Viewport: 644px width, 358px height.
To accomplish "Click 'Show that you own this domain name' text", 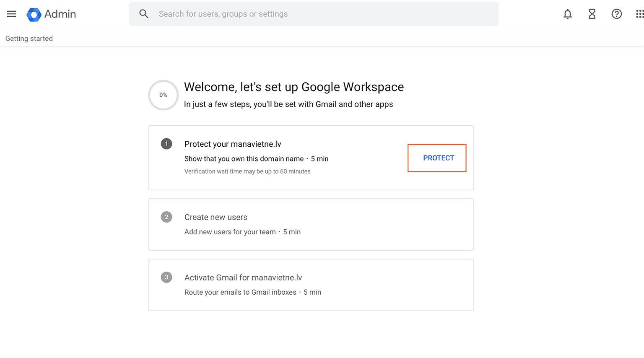I will coord(244,159).
